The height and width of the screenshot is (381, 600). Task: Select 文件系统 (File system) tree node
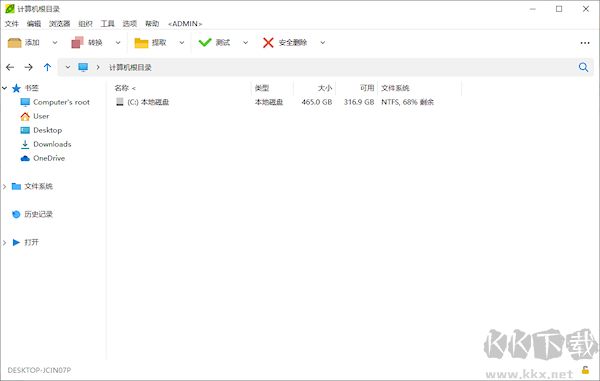click(39, 186)
